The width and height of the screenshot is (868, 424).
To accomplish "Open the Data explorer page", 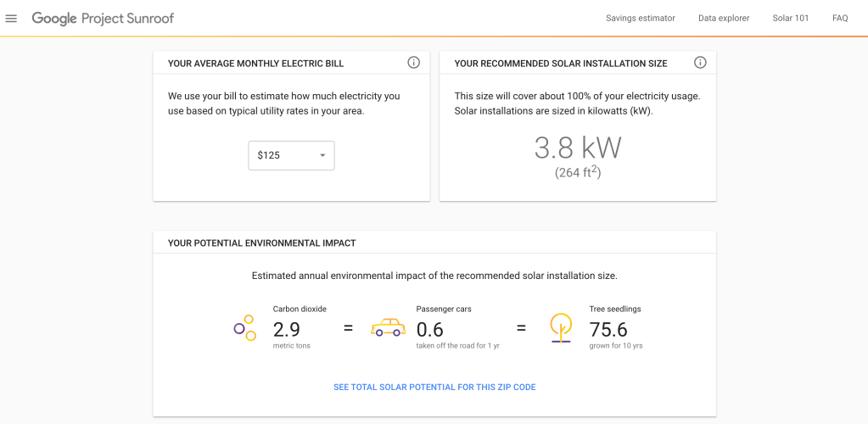I will pyautogui.click(x=723, y=19).
